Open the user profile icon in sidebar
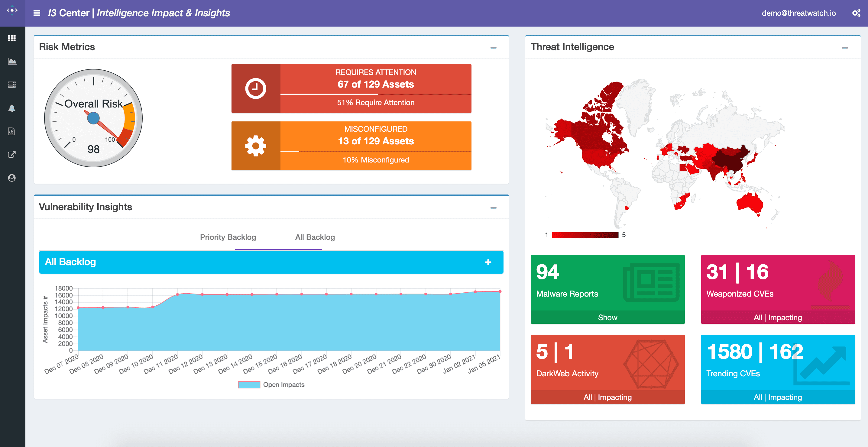The image size is (868, 447). pos(12,178)
